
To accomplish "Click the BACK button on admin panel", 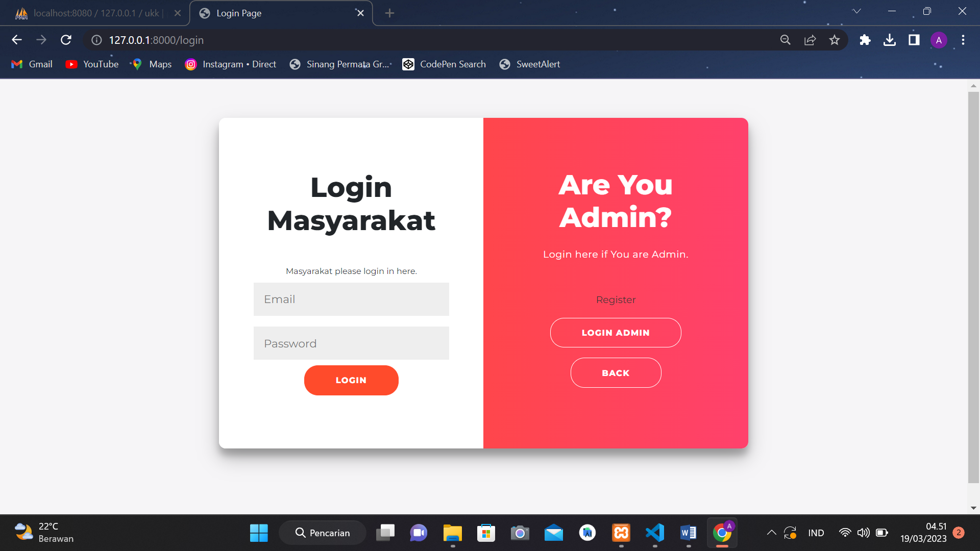I will click(x=615, y=373).
